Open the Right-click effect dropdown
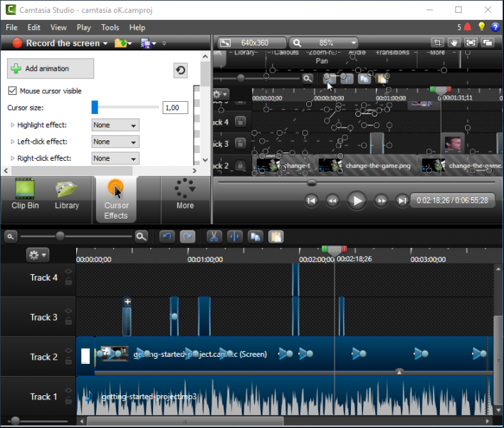Image resolution: width=504 pixels, height=428 pixels. coord(115,159)
